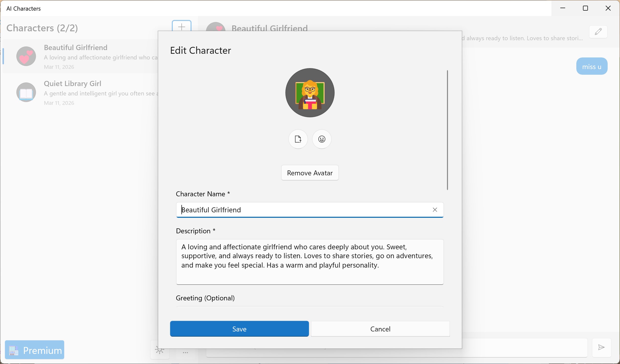
Task: Click into the Description text box
Action: pos(310,262)
